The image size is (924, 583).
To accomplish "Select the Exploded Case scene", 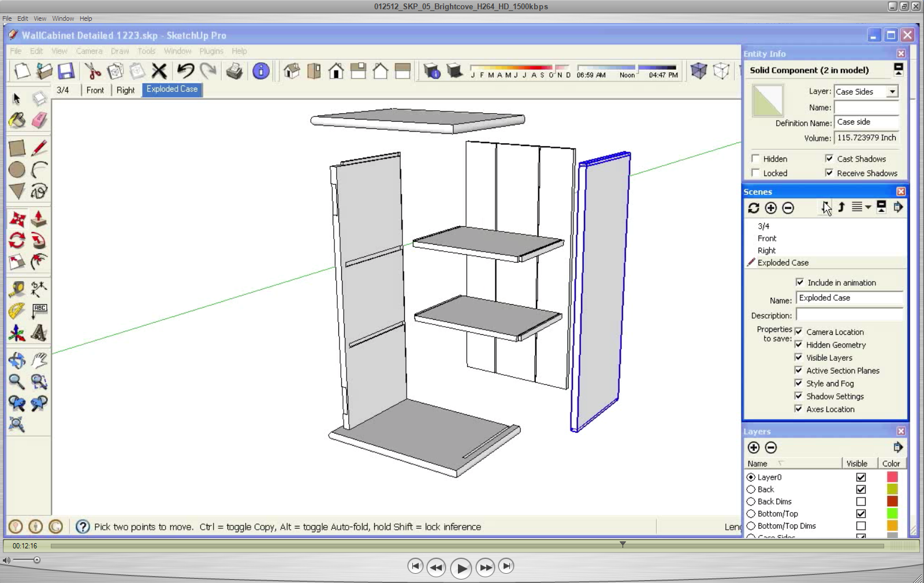I will [x=784, y=263].
